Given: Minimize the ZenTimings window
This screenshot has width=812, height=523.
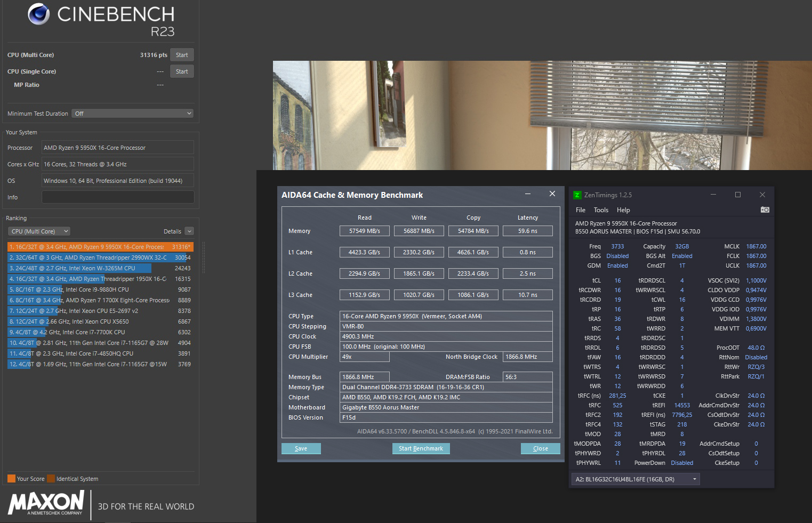Looking at the screenshot, I should [713, 195].
